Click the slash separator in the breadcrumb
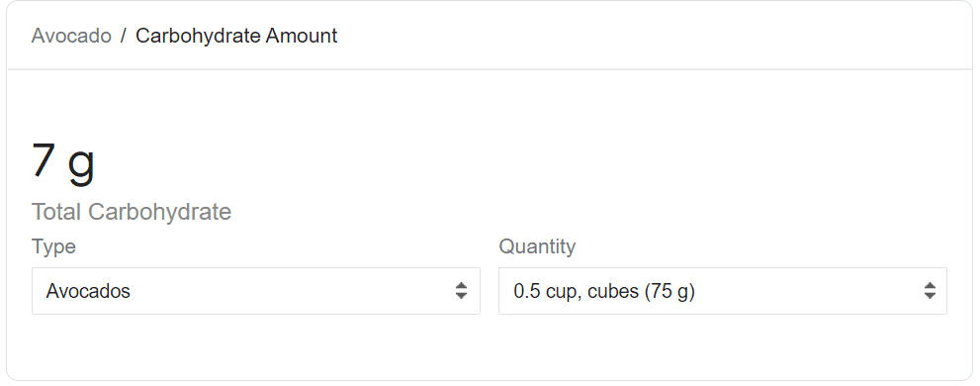Screen dimensions: 980x386 (x=124, y=36)
